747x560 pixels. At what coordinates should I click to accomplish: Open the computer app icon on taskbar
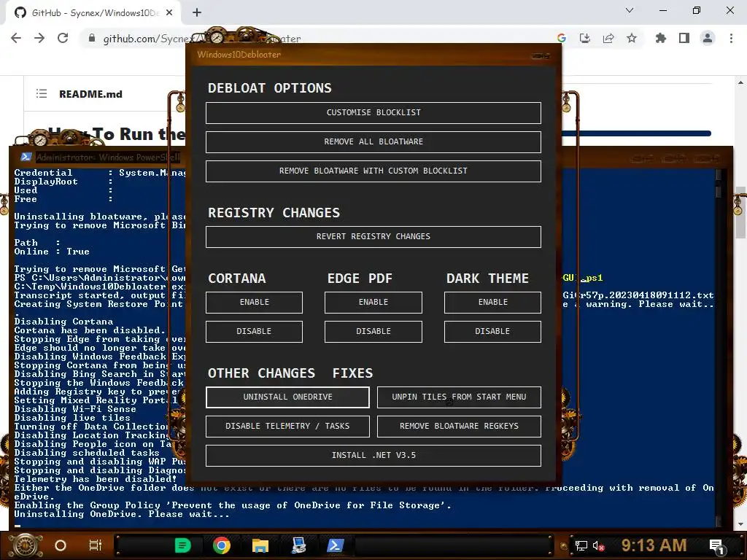pos(298,545)
